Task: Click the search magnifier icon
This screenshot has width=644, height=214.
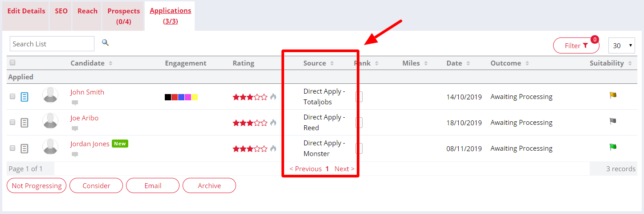Action: (x=105, y=43)
